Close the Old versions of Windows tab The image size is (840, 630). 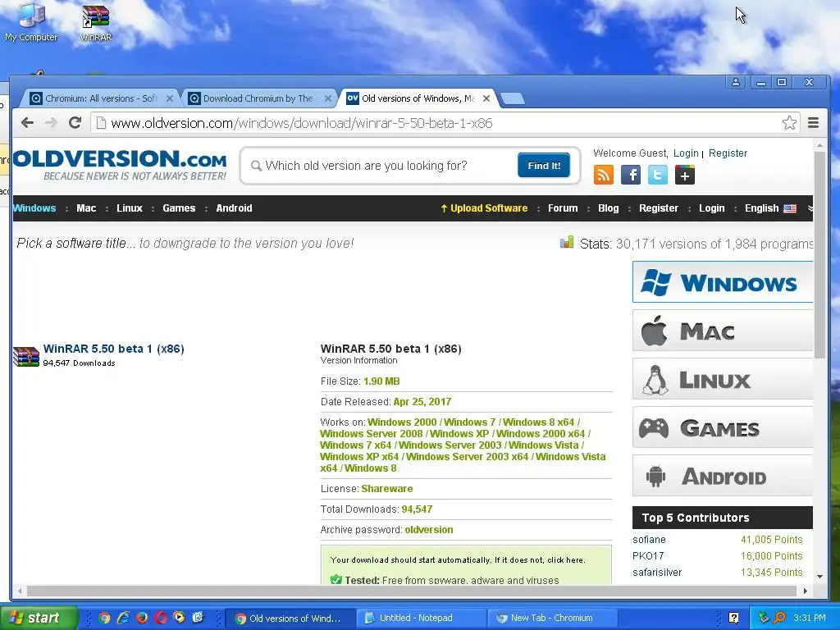486,98
